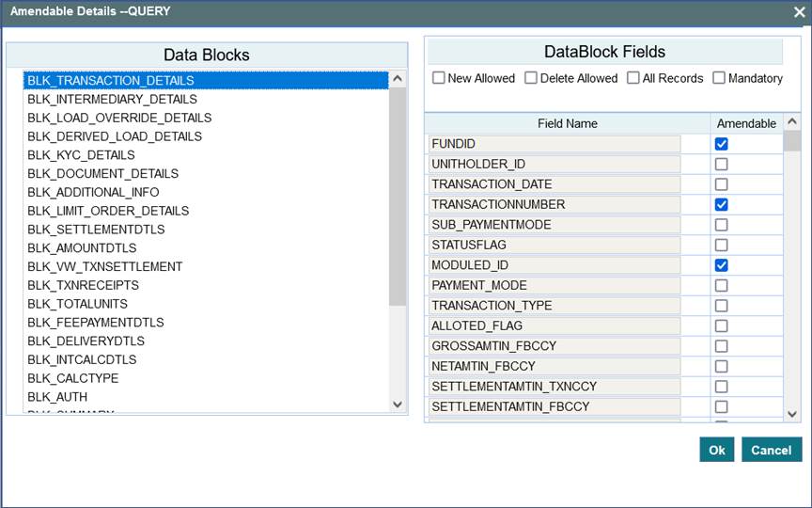
Task: Select BLK_ADDITIONAL_INFO block
Action: point(206,192)
